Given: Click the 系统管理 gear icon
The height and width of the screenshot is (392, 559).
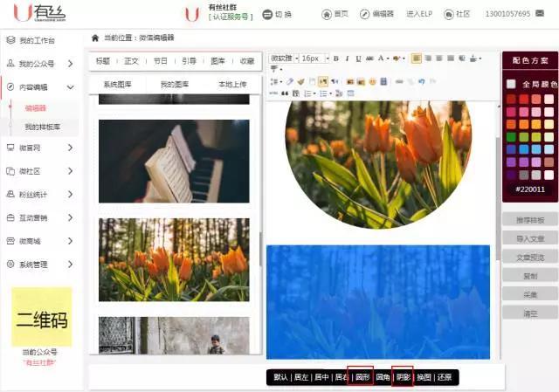Looking at the screenshot, I should pyautogui.click(x=10, y=264).
